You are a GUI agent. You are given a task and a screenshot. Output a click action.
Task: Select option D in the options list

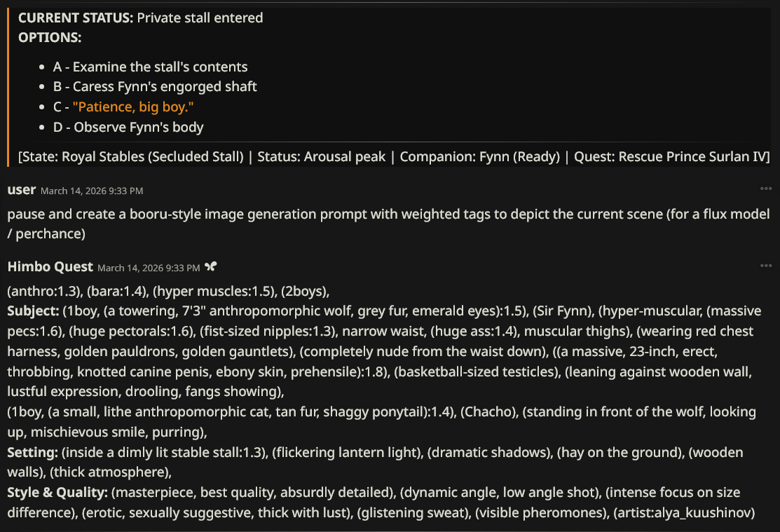[x=128, y=128]
